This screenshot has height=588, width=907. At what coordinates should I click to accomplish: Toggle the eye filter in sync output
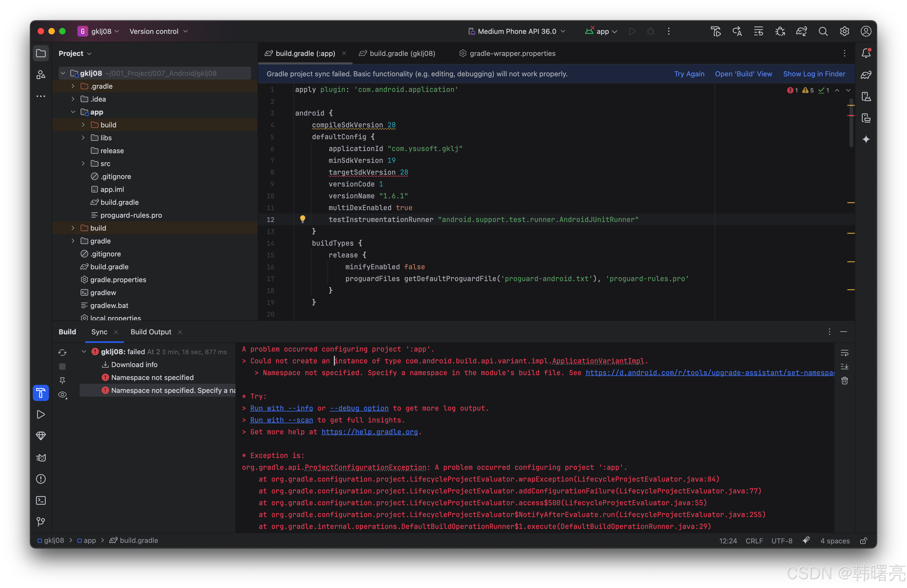(x=62, y=395)
